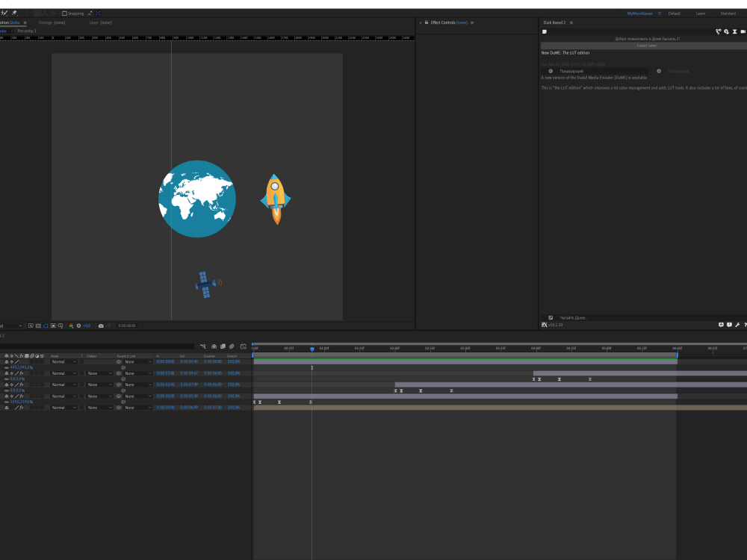Select the Roto Brush tool in the toolbar
The image size is (747, 560).
point(4,13)
